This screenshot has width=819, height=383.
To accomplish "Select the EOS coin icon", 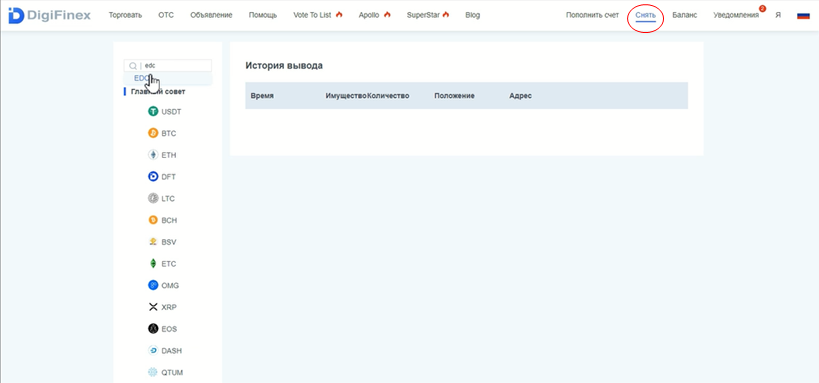I will click(x=153, y=329).
